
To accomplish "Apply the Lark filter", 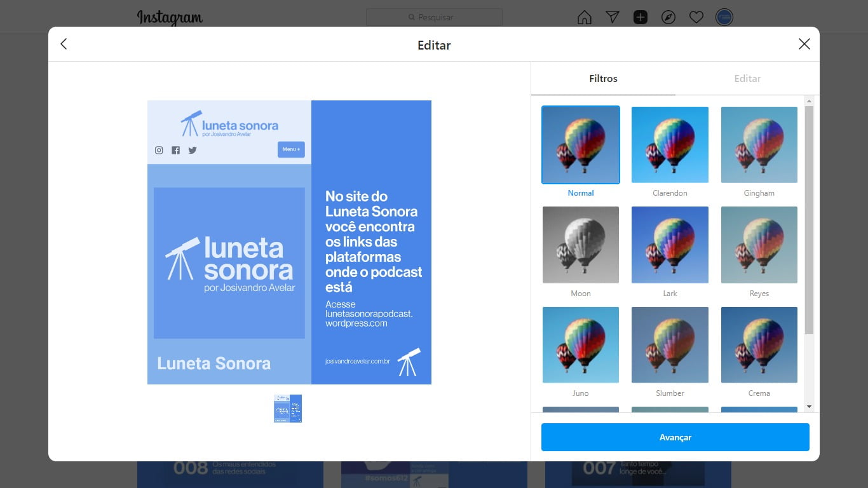I will [670, 245].
